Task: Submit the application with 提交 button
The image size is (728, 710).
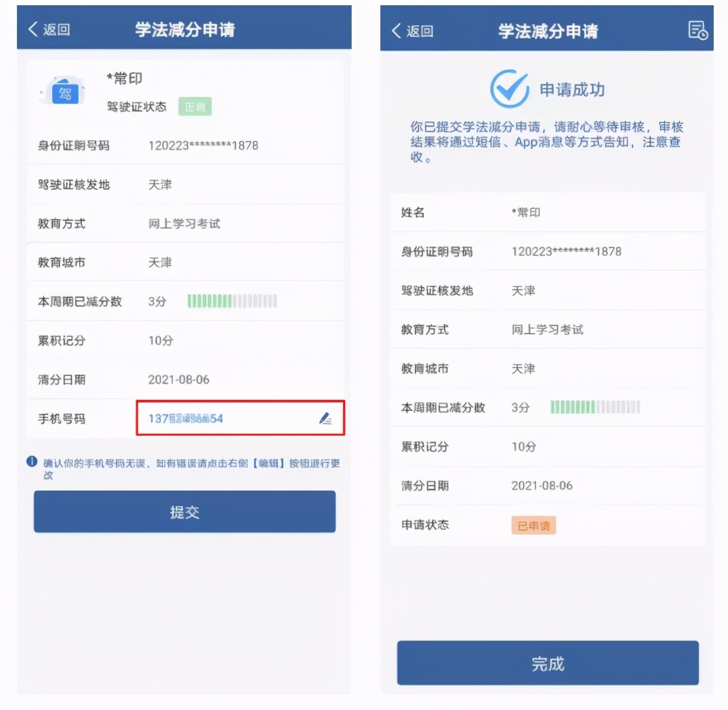Action: 184,512
